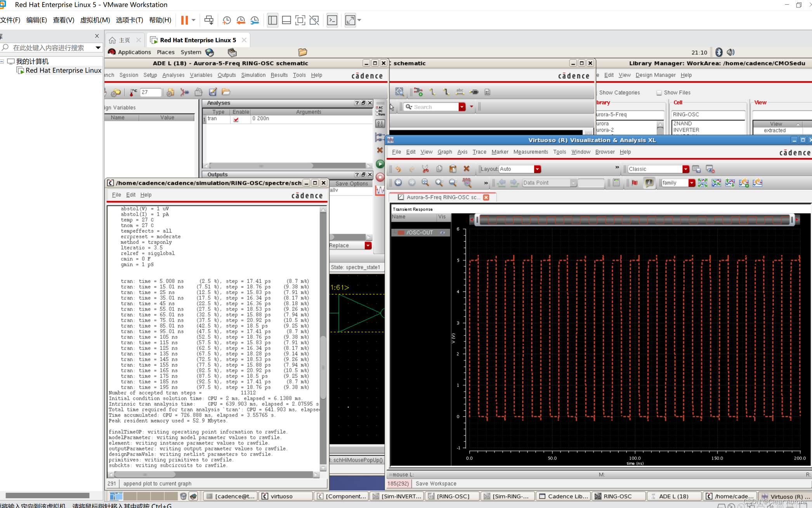Click the GNOME volume speaker icon
The height and width of the screenshot is (508, 812).
(x=730, y=52)
